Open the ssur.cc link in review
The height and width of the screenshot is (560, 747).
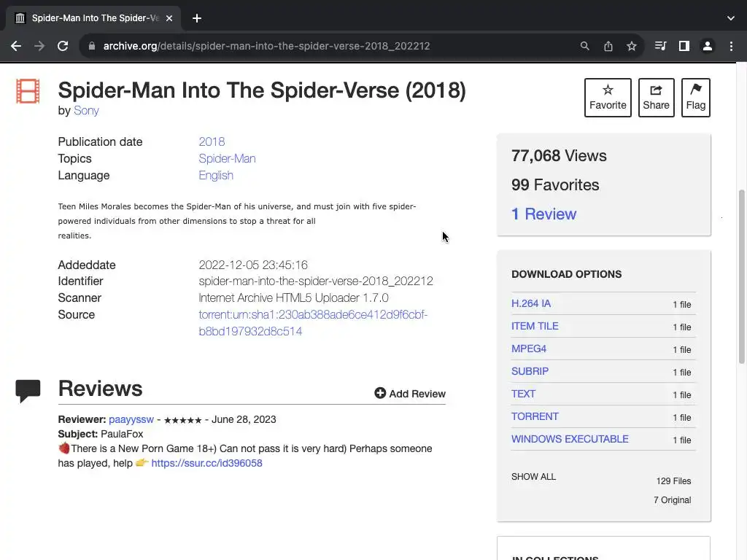coord(206,463)
